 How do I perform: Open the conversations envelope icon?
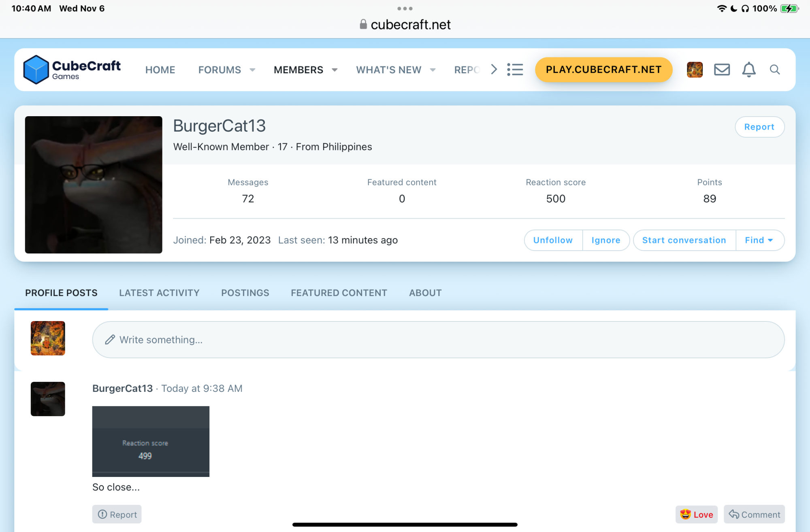pyautogui.click(x=722, y=70)
